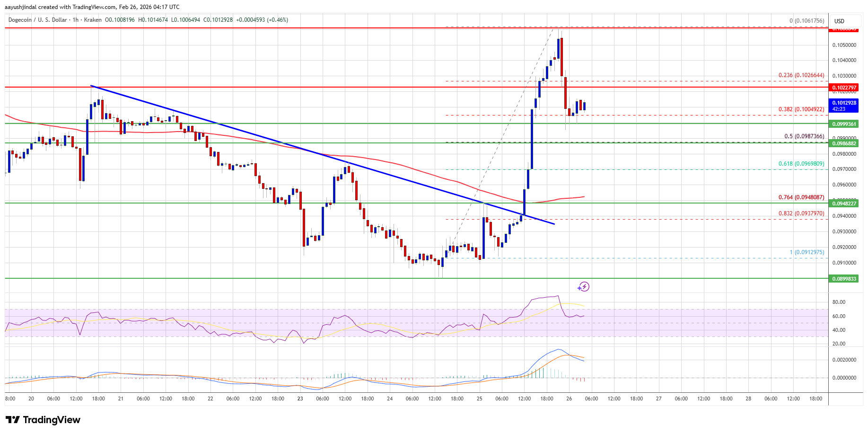Toggle the 0.618 Fibonacci level label
Image resolution: width=868 pixels, height=434 pixels.
tap(801, 163)
